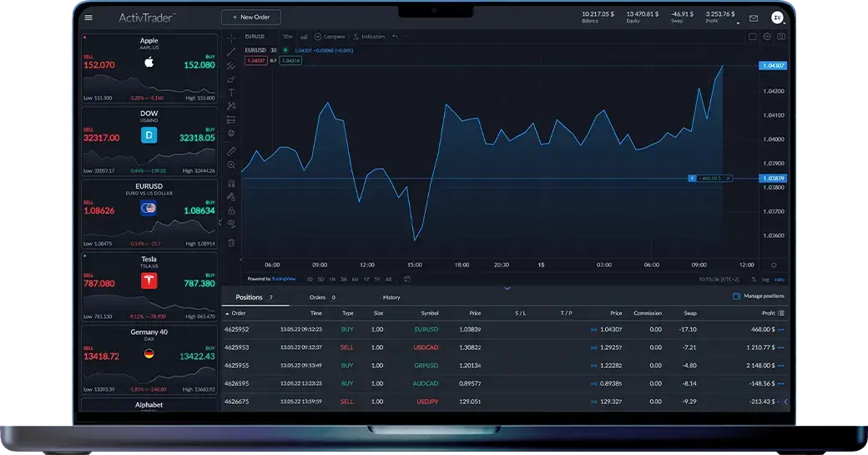
Task: Select the text annotation tool
Action: tap(231, 93)
